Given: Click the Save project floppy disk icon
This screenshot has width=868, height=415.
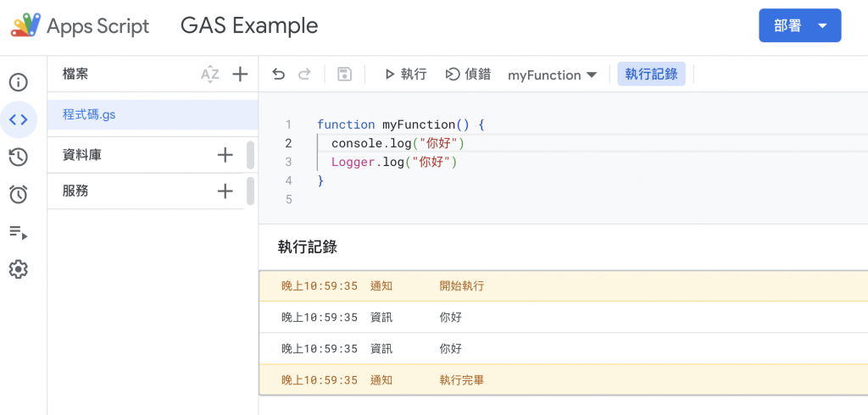Looking at the screenshot, I should click(344, 75).
